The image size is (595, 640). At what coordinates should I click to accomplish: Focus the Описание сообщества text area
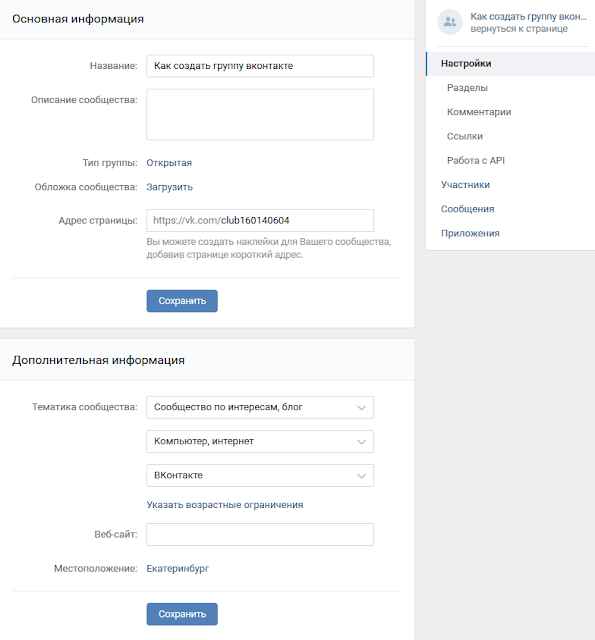[260, 115]
